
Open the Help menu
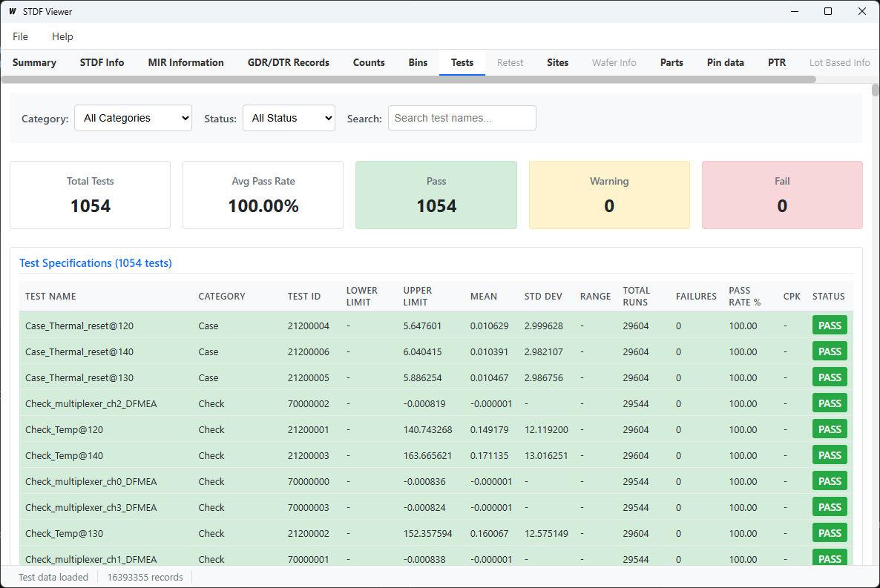click(62, 36)
